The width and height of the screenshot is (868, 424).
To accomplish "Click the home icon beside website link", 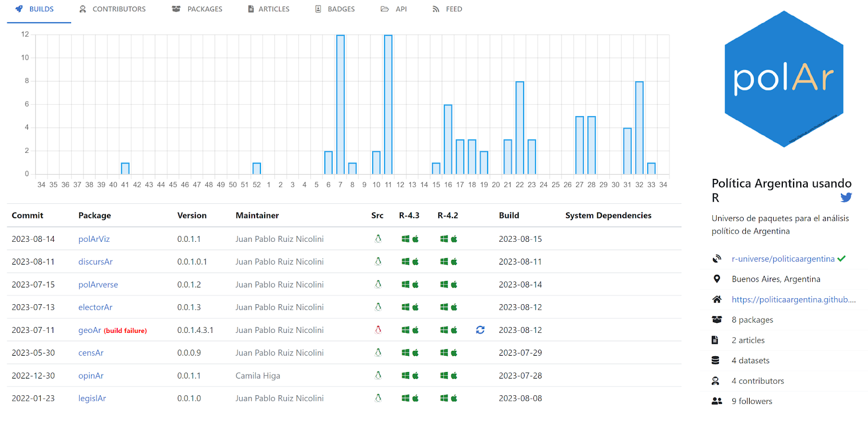I will (717, 299).
